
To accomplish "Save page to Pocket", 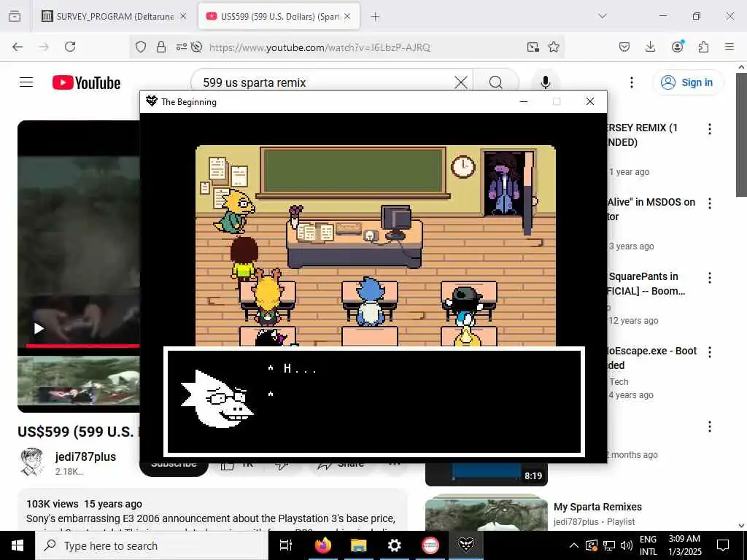I will [x=624, y=47].
